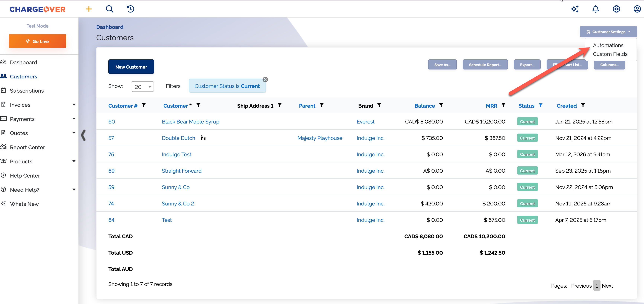Open the search magnifier icon

click(110, 9)
